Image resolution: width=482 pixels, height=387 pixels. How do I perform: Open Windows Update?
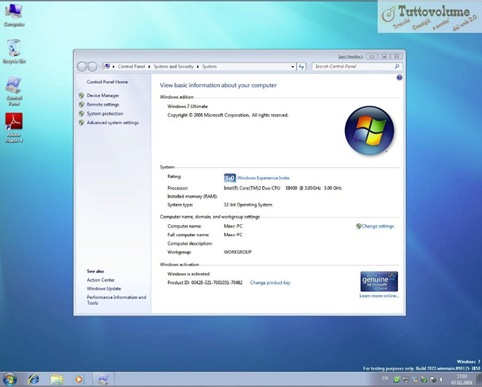coord(104,289)
